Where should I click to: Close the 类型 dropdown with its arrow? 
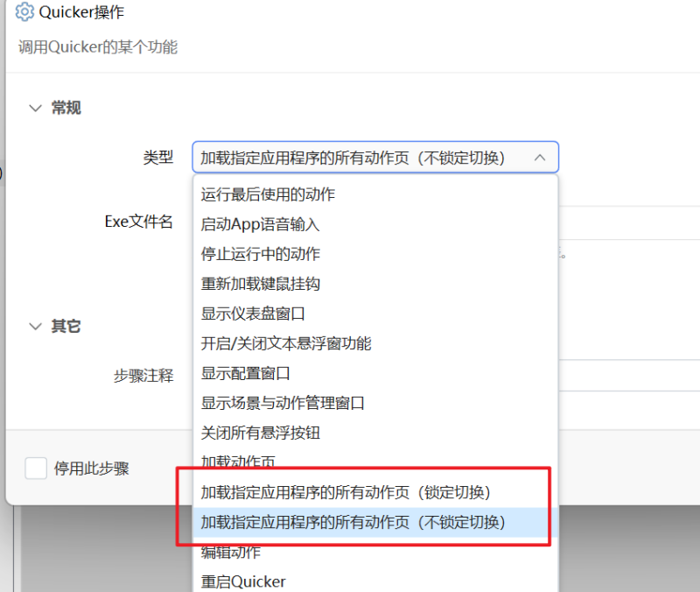540,158
